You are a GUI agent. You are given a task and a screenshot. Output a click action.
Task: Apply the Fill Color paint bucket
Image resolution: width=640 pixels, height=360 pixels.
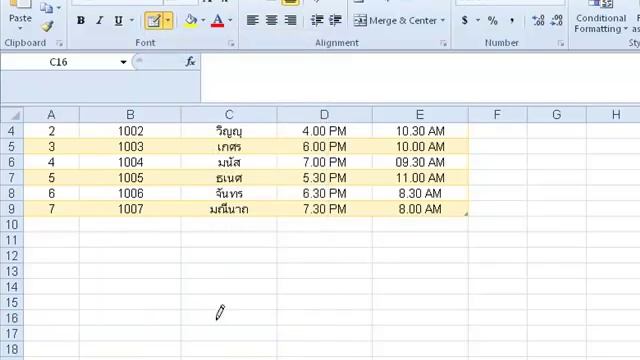click(x=191, y=20)
